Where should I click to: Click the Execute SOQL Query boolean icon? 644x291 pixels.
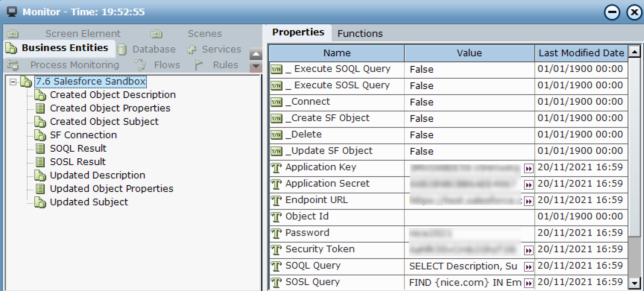tap(277, 69)
